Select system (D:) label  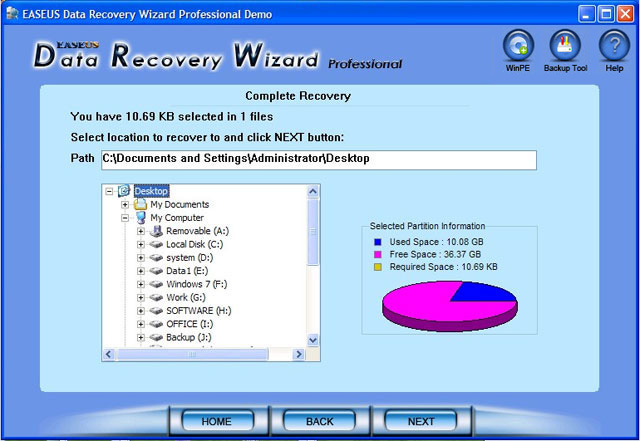click(190, 258)
